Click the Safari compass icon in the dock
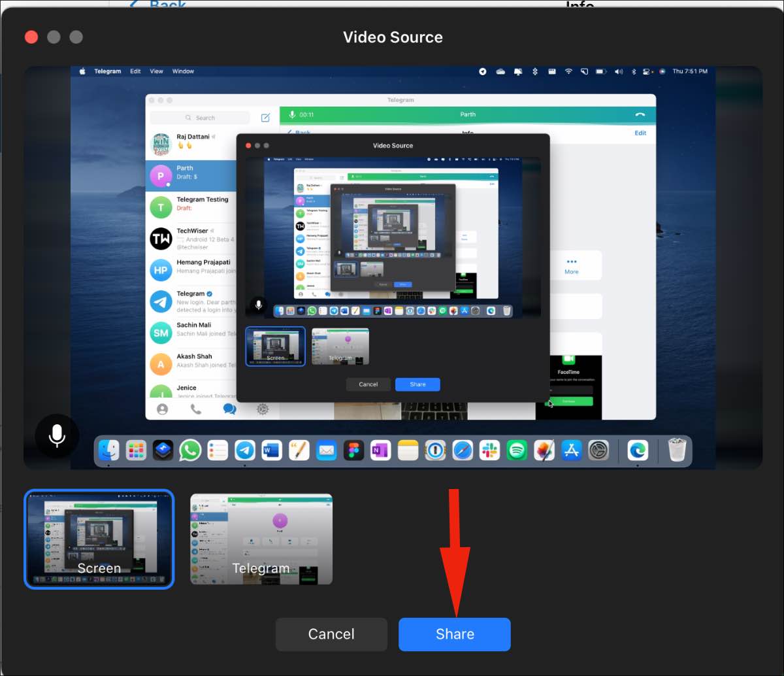The image size is (784, 676). coord(463,450)
